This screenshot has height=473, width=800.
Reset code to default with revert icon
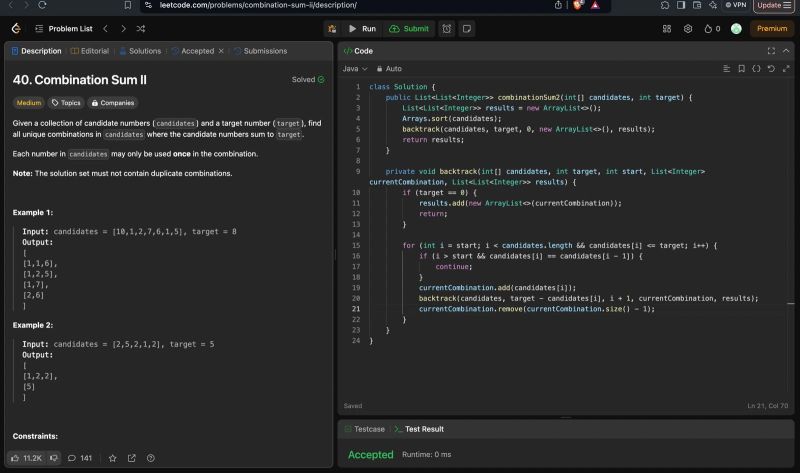point(771,69)
